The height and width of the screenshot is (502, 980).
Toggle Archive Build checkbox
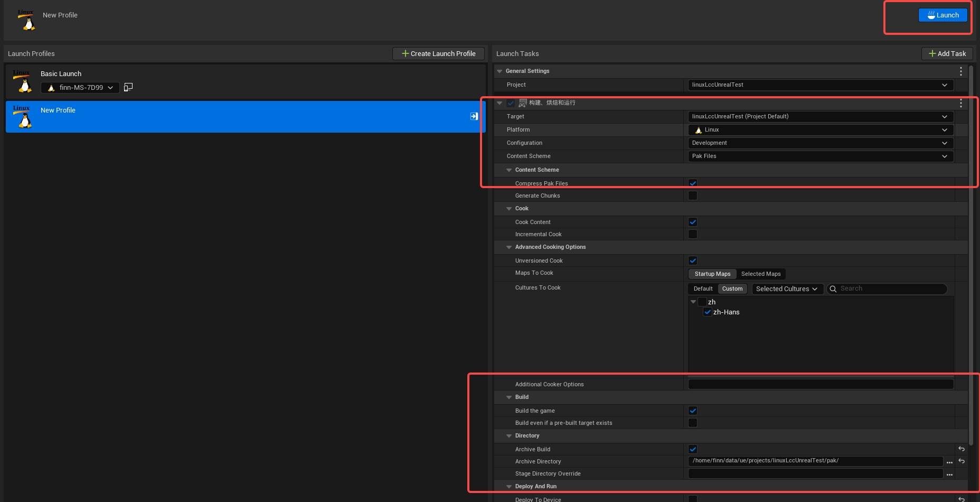693,449
